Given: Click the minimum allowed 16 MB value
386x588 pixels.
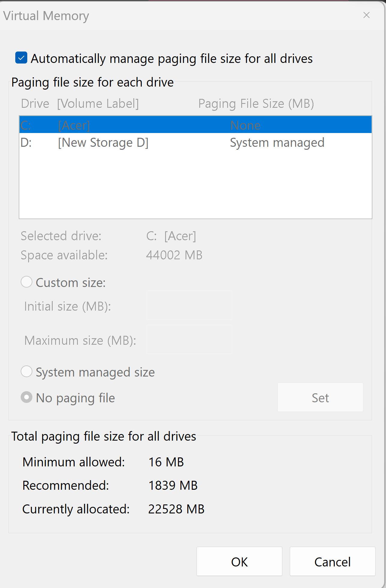Looking at the screenshot, I should (166, 462).
